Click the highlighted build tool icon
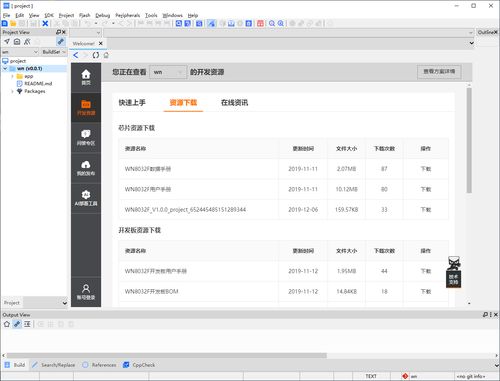500x381 pixels. 211,23
